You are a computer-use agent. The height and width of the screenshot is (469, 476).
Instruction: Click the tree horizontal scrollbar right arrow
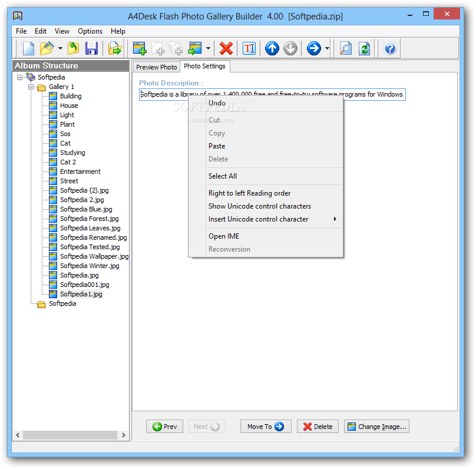[123, 435]
